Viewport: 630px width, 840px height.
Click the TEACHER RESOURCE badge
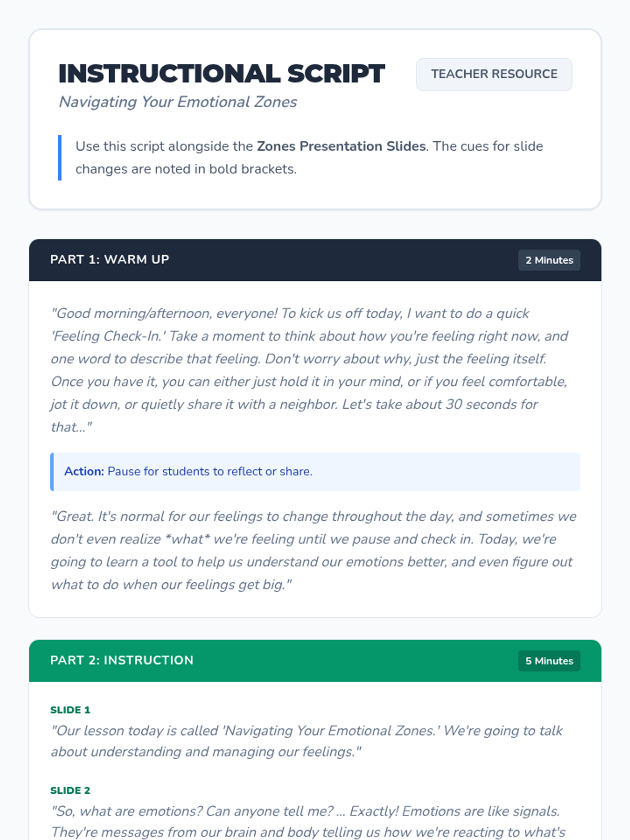click(x=493, y=74)
